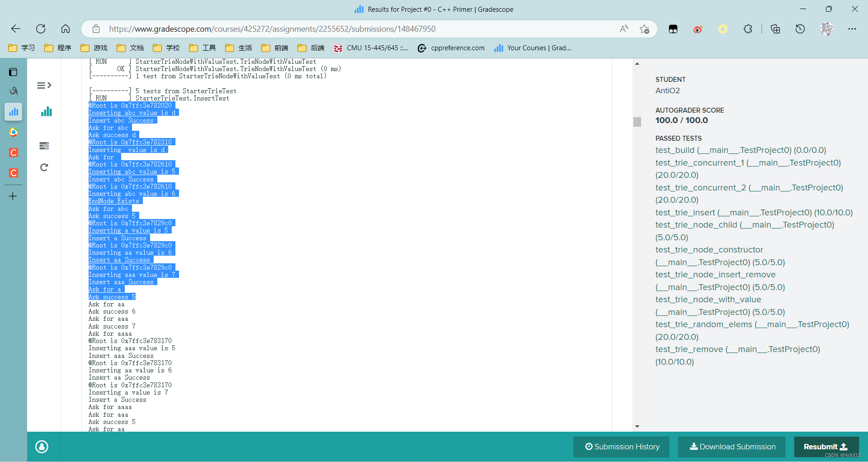Add new tab with plus in vertical sidebar
Viewport: 868px width, 462px height.
coord(13,196)
